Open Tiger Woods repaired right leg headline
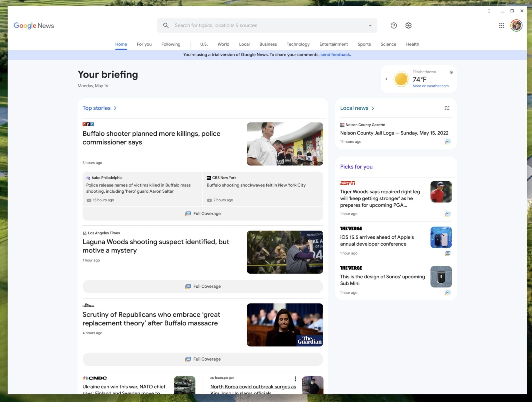 (x=380, y=198)
